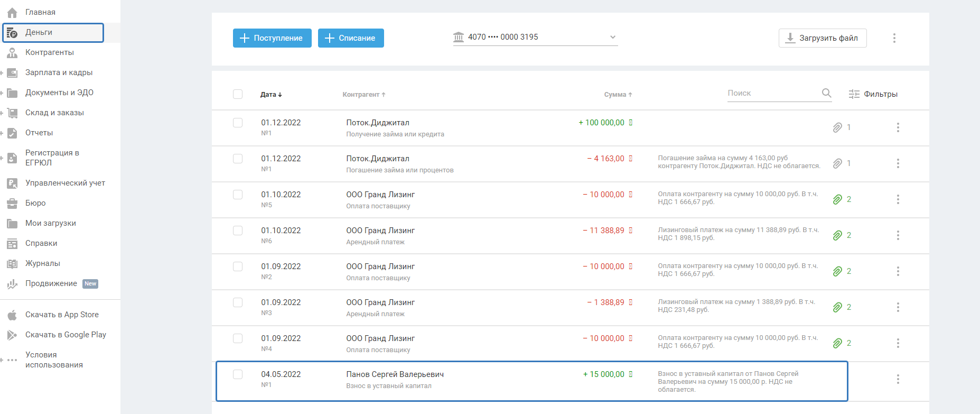Image resolution: width=980 pixels, height=414 pixels.
Task: Click the Поступление button
Action: coord(272,38)
